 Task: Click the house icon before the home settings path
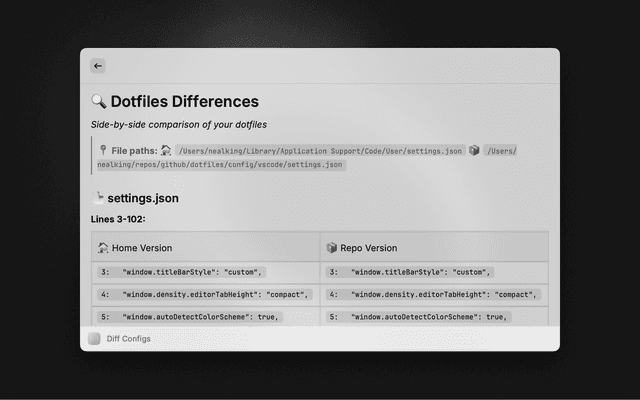(166, 150)
